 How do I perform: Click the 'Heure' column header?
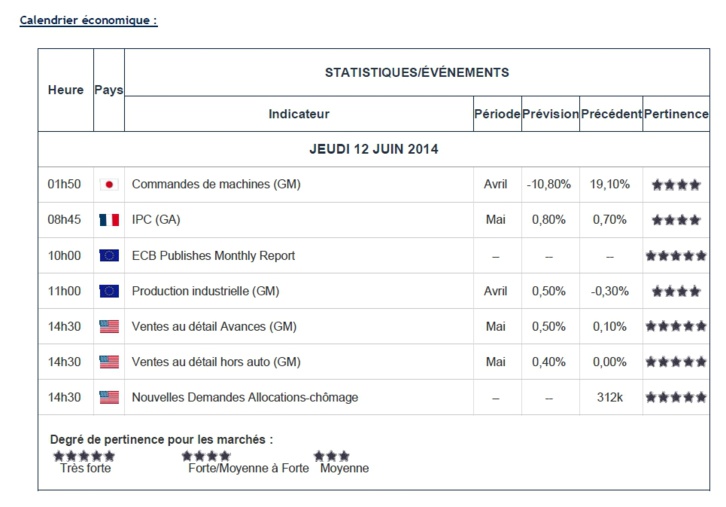(x=66, y=90)
